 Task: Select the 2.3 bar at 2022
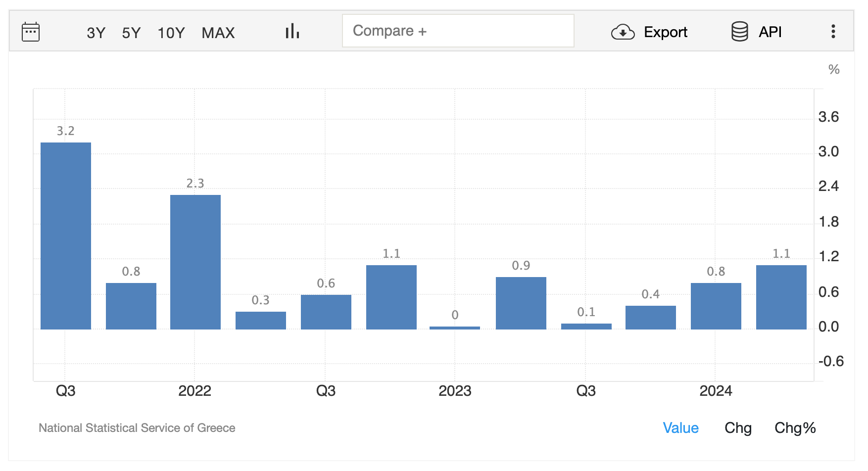pos(195,262)
